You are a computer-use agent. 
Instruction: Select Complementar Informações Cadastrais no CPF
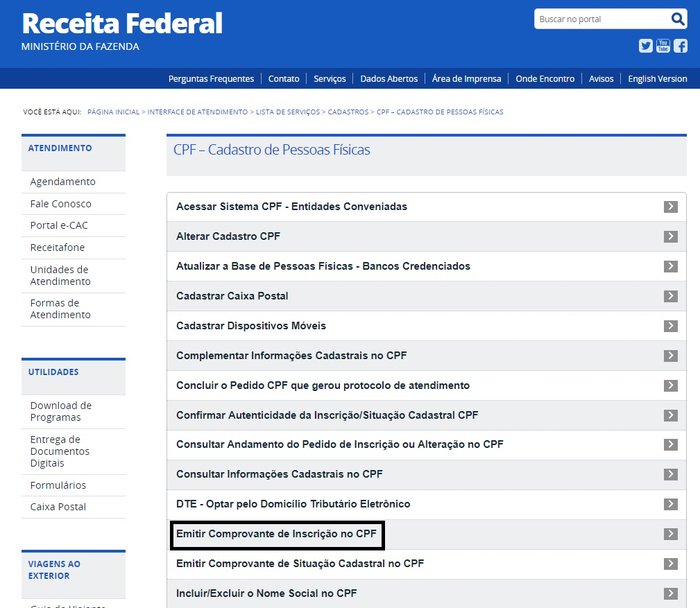(x=292, y=356)
